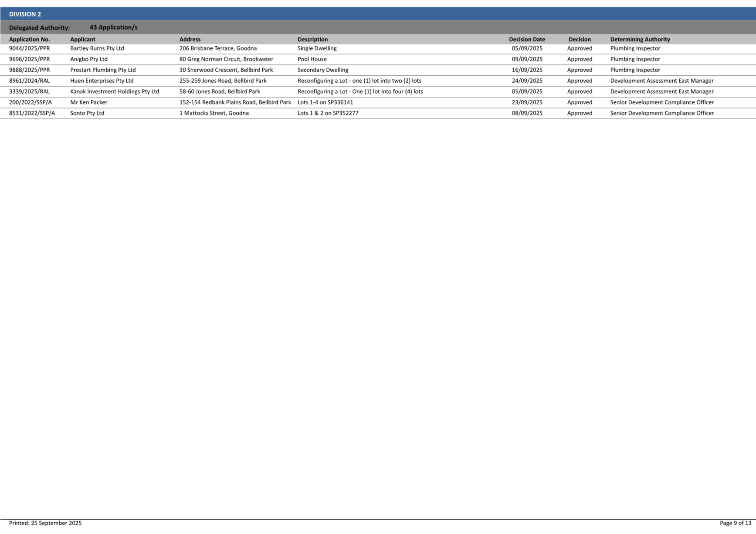This screenshot has width=756, height=534.
Task: Click decision date in Kanak Investment row
Action: click(527, 91)
